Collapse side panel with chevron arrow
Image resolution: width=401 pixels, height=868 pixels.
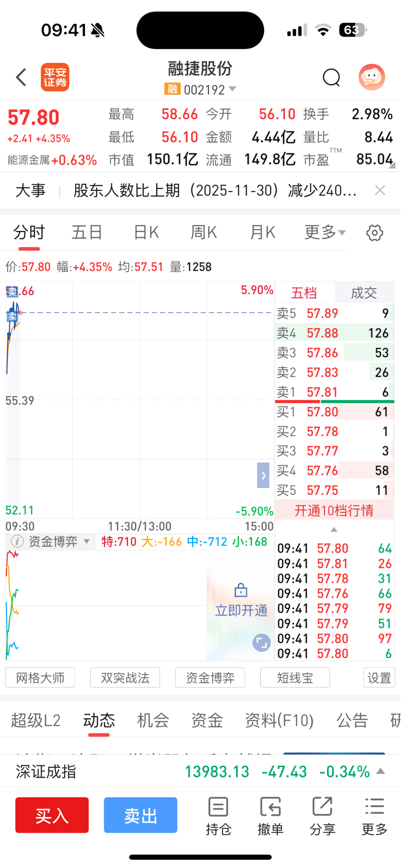pos(263,475)
